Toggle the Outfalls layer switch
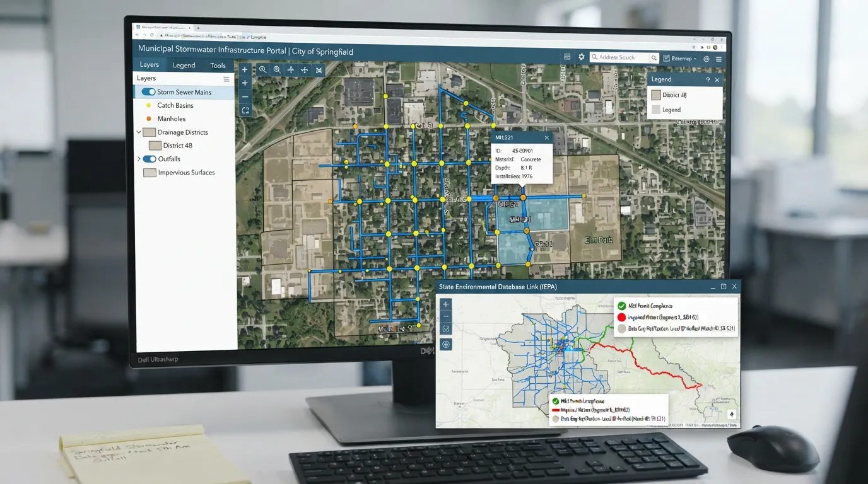Screen dimensions: 868x484 150,159
